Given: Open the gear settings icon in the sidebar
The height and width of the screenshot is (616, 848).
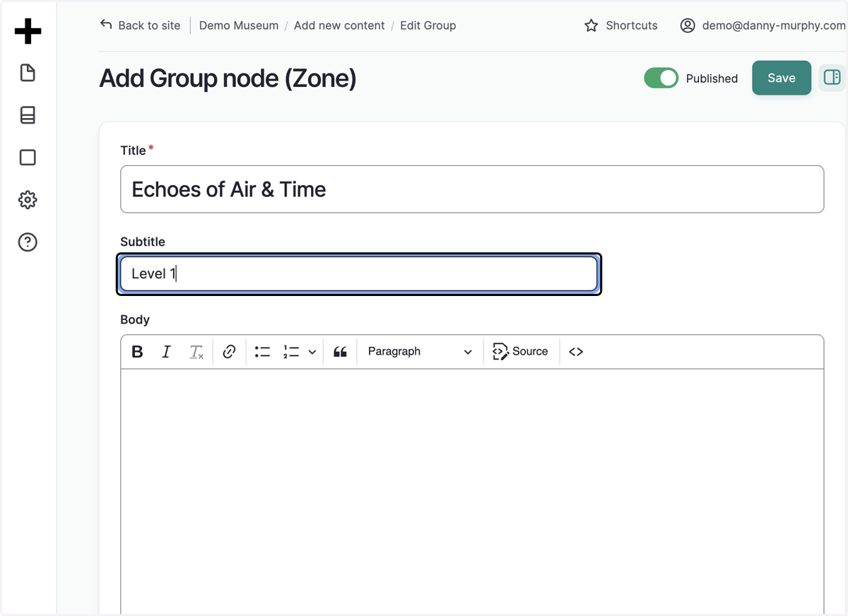Looking at the screenshot, I should (28, 200).
